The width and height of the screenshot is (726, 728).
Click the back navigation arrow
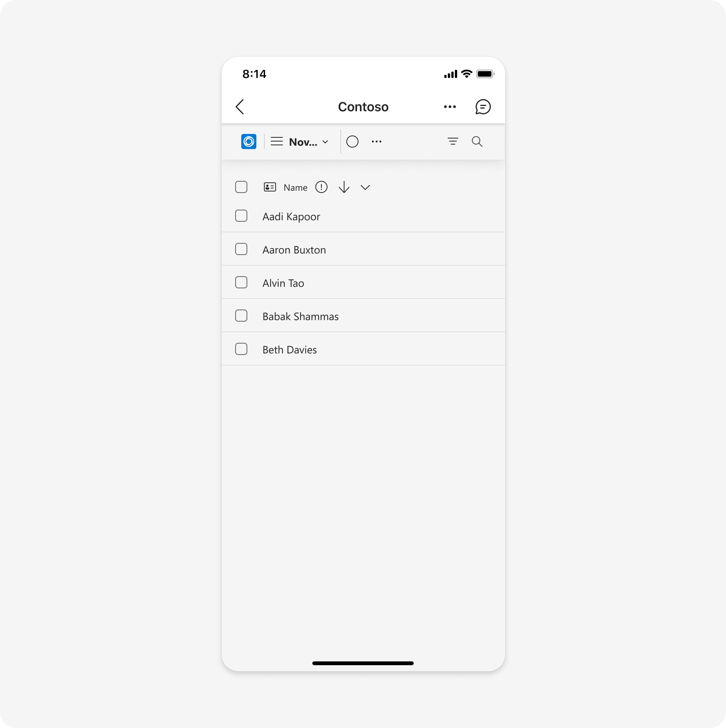240,106
